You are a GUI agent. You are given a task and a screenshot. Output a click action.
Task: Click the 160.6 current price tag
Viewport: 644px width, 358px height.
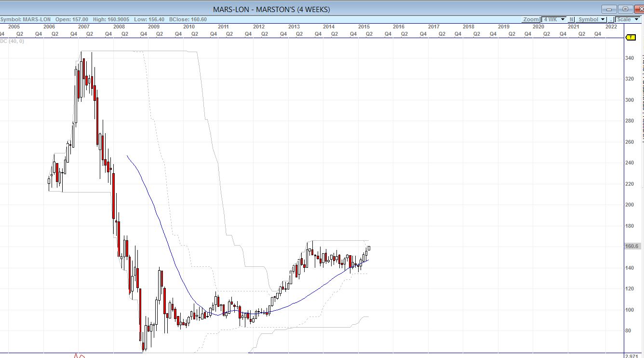(x=631, y=246)
